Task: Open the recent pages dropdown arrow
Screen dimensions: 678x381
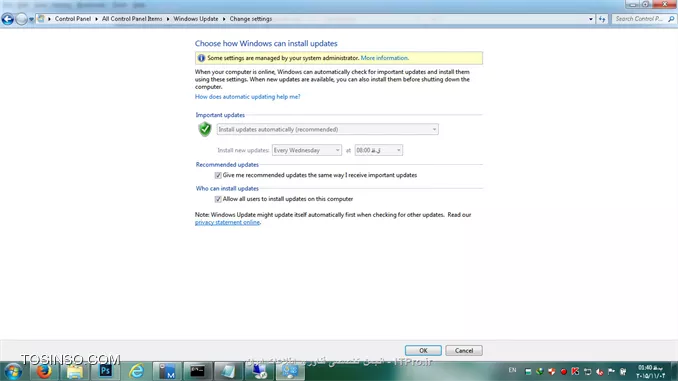Action: coord(31,19)
